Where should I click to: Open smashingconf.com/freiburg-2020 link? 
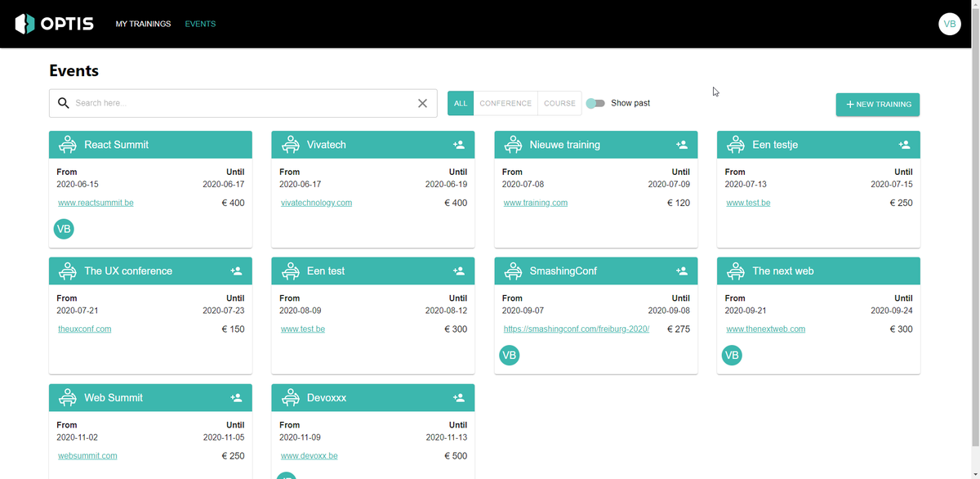[x=577, y=329]
